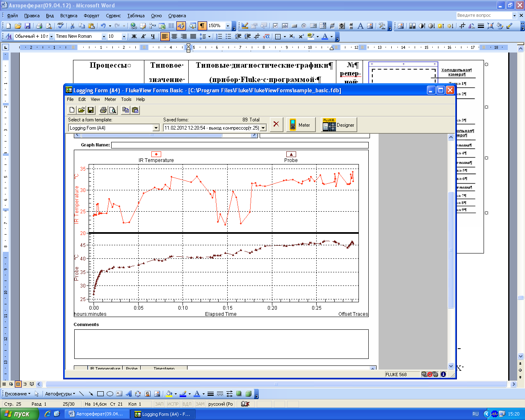Click the Meter button
525x420 pixels.
tap(301, 125)
